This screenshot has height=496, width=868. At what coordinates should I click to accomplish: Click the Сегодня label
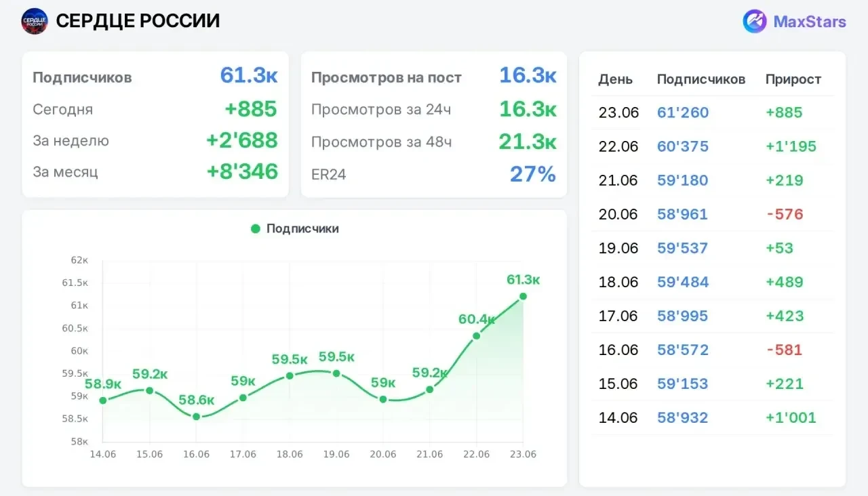click(x=63, y=109)
